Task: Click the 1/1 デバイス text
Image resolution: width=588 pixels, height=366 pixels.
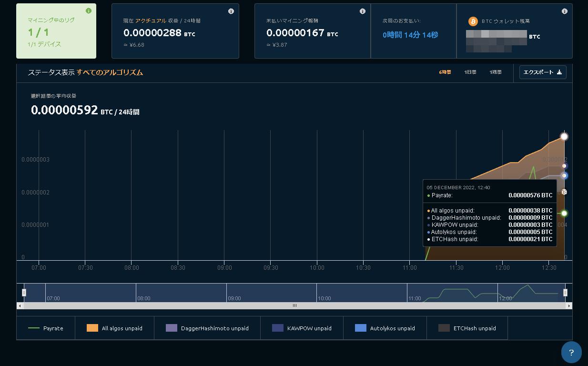Action: (x=44, y=44)
